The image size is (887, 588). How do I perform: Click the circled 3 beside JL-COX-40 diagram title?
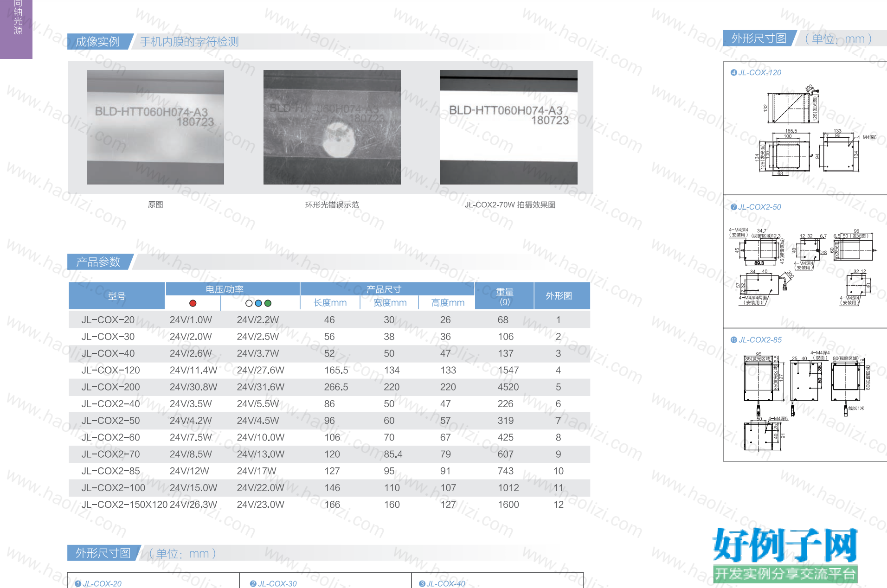[x=422, y=584]
